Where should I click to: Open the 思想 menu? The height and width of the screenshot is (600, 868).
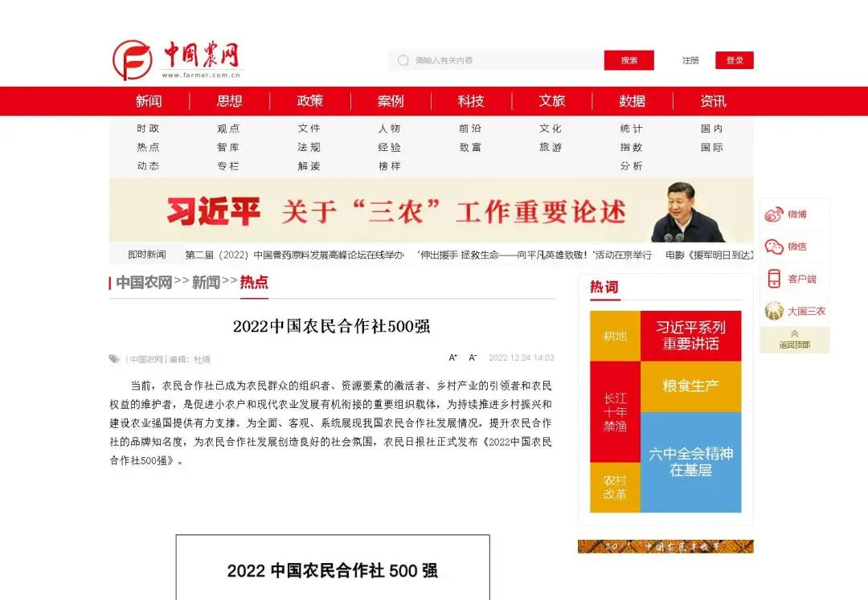point(229,101)
